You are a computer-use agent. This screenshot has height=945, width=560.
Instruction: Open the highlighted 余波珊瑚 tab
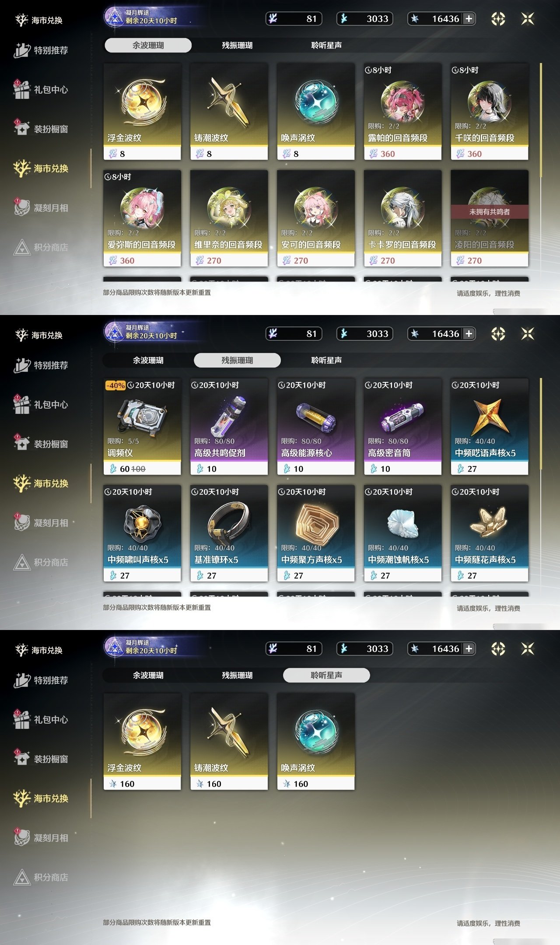pyautogui.click(x=148, y=45)
